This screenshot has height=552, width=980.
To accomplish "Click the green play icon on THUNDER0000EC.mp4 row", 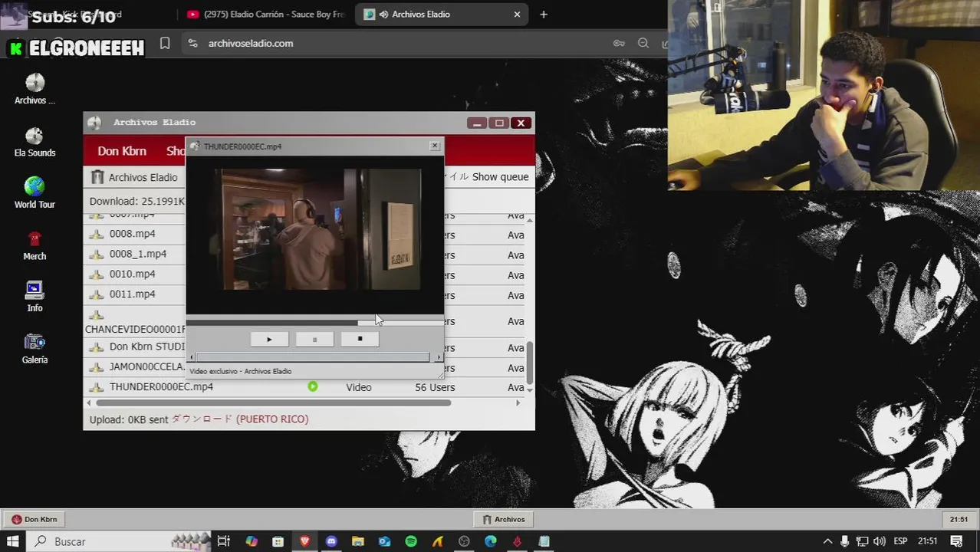I will (313, 386).
